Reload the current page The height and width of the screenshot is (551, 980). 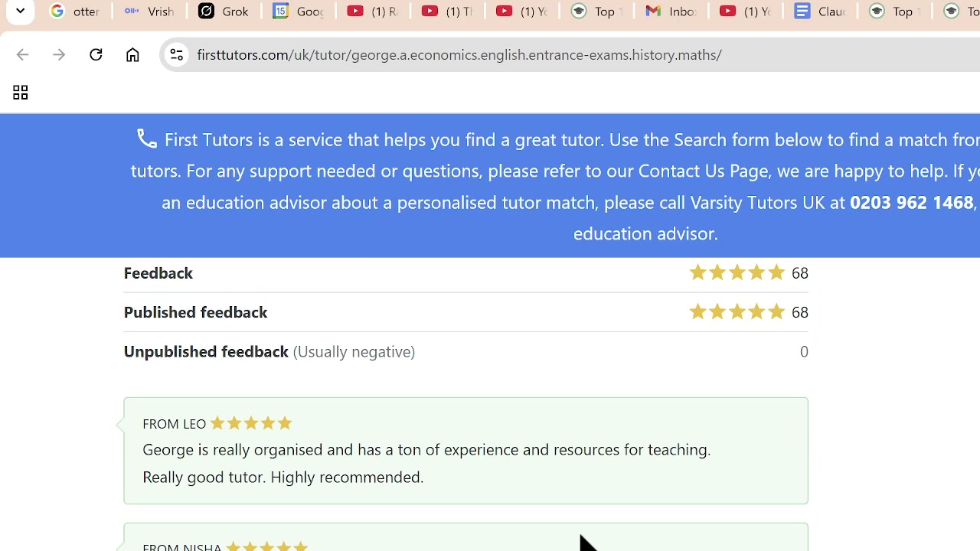96,55
